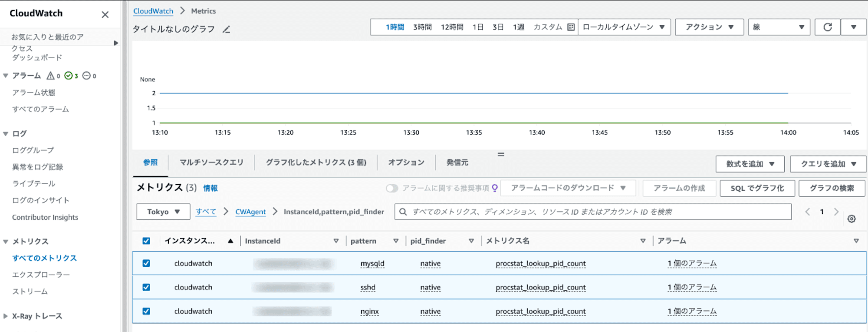The image size is (868, 332).
Task: Collapse the Logs sidebar section
Action: point(6,134)
